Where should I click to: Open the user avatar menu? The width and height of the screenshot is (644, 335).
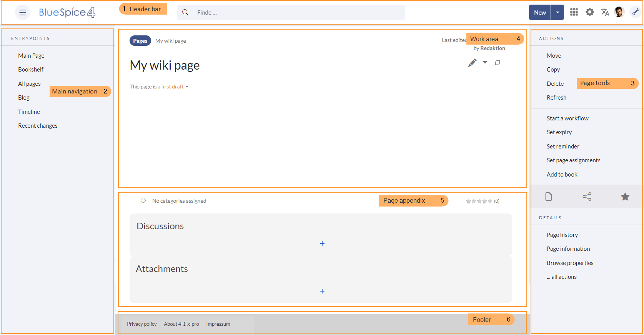coord(619,12)
